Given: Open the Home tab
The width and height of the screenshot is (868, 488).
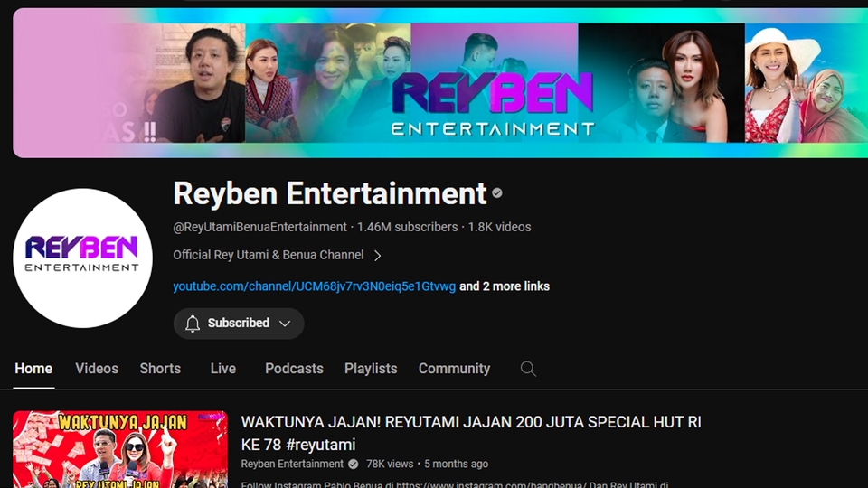Looking at the screenshot, I should tap(33, 369).
